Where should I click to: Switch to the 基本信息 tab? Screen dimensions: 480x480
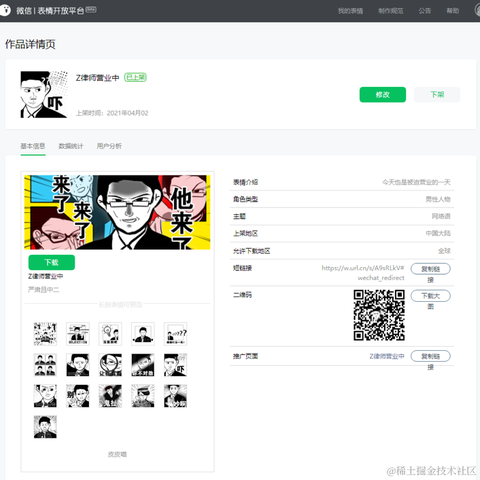[33, 146]
